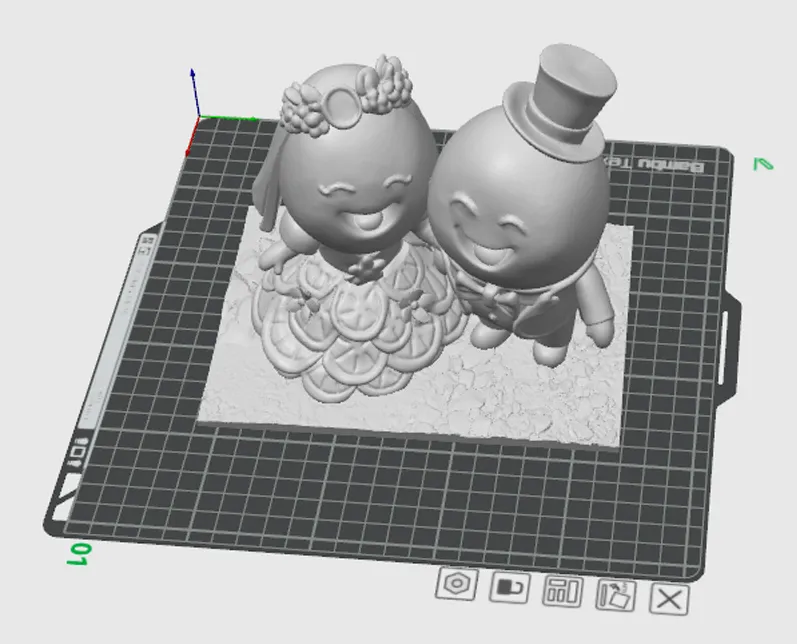Arrange objects on plate with layout icon

[563, 591]
